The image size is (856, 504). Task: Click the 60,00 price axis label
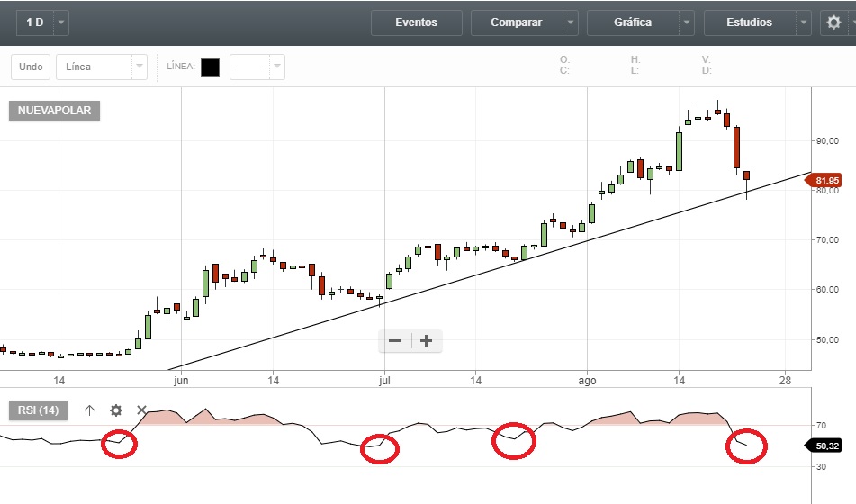[x=827, y=290]
